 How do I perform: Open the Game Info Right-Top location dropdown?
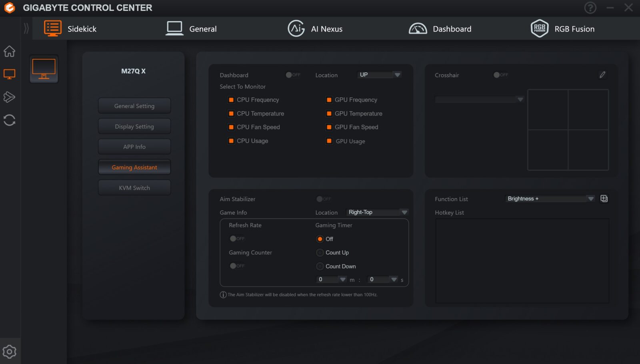pos(377,212)
